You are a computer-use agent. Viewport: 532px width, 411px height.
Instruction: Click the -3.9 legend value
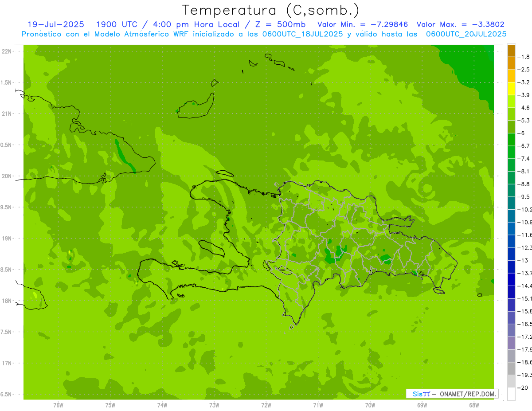pyautogui.click(x=524, y=95)
